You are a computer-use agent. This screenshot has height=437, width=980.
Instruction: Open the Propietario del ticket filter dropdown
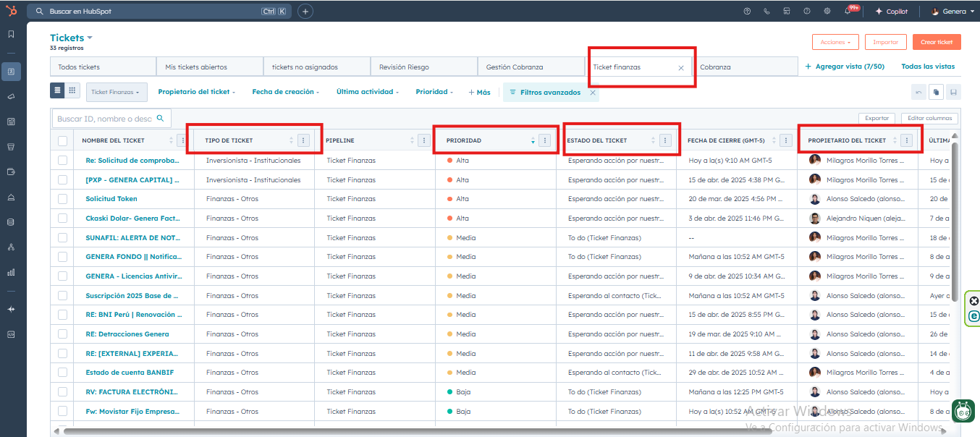coord(196,92)
